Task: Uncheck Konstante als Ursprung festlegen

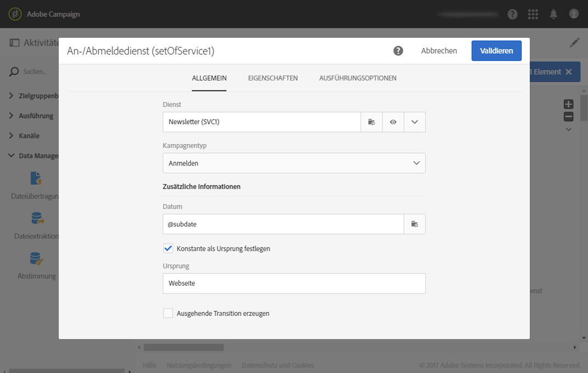Action: [x=168, y=248]
